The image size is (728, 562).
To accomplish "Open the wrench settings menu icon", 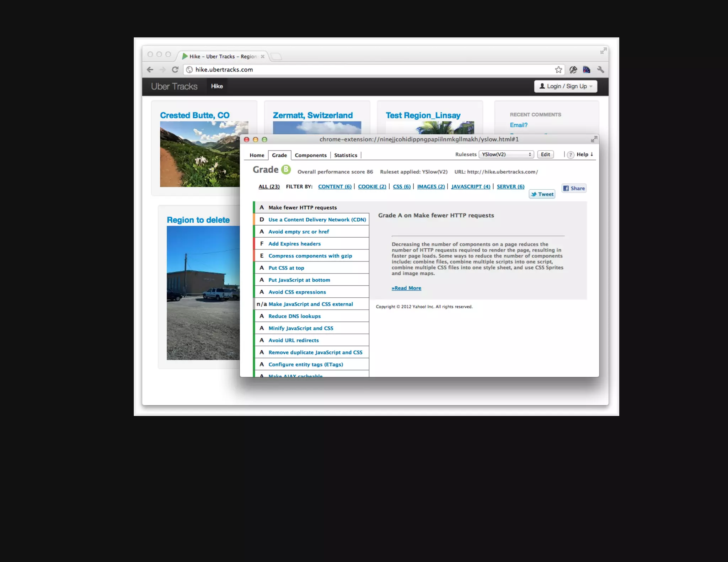I will (600, 70).
